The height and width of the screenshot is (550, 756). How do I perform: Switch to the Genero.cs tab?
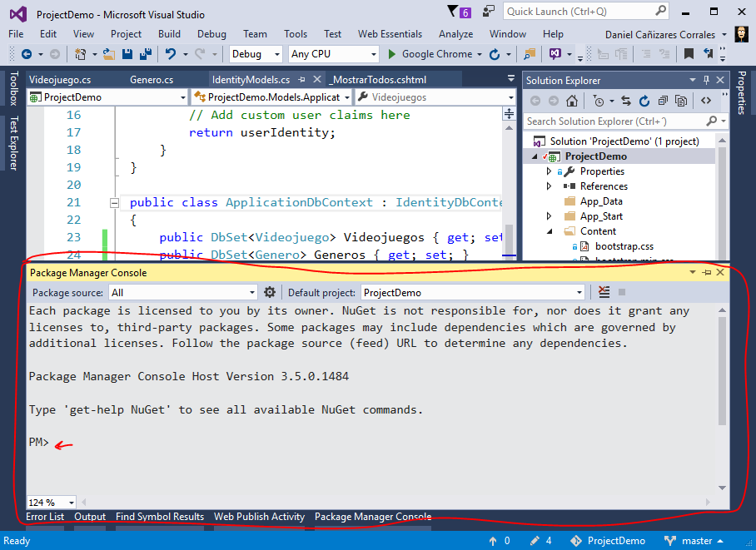pyautogui.click(x=152, y=80)
